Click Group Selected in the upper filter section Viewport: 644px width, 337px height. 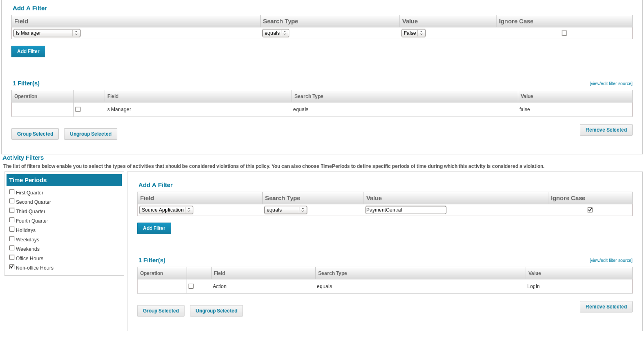35,134
